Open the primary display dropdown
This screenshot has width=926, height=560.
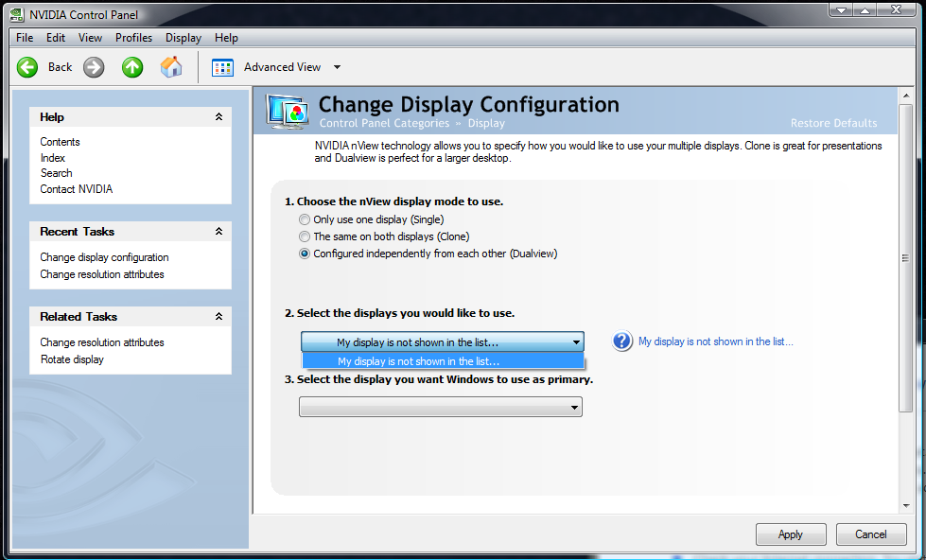(x=441, y=407)
